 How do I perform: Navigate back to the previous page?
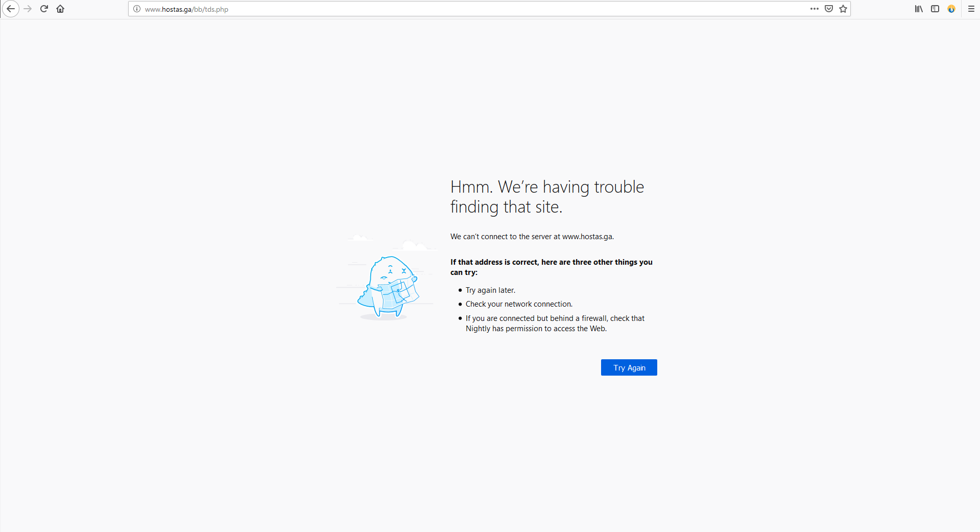[x=11, y=9]
